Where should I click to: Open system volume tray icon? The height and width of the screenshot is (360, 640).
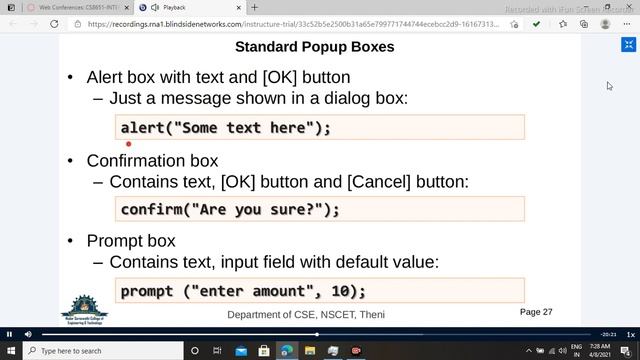[563, 351]
